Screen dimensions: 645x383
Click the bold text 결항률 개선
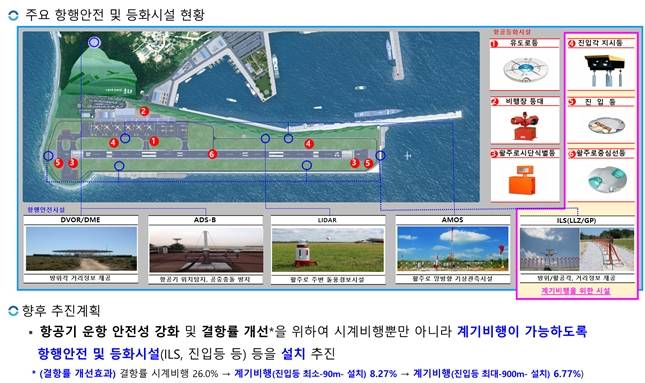(x=235, y=331)
